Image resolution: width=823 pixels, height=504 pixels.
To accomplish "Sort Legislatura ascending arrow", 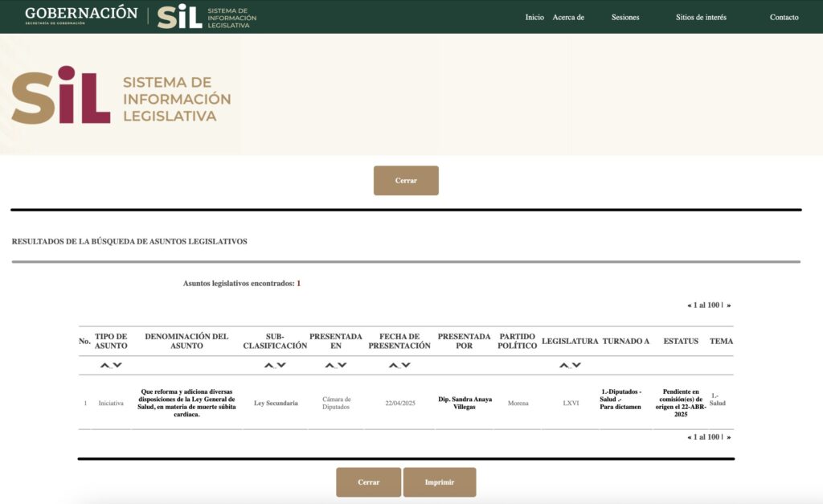I will point(563,366).
